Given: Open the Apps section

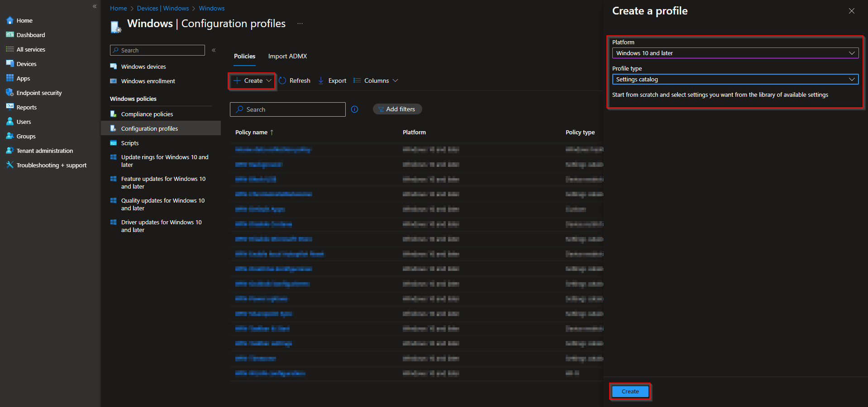Looking at the screenshot, I should click(23, 78).
